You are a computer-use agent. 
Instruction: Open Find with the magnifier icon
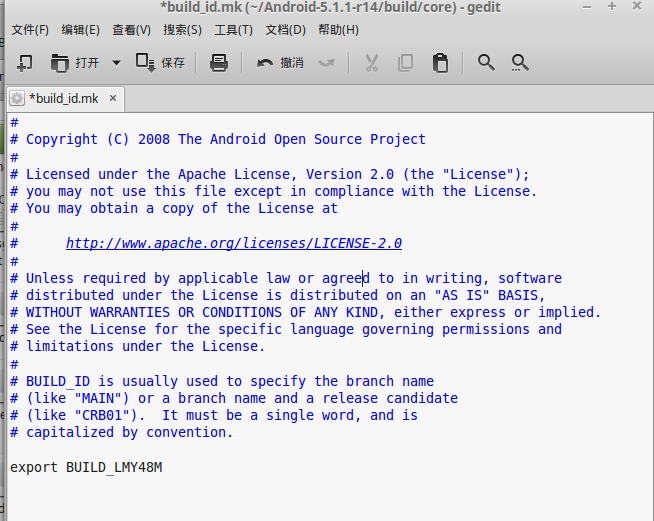pyautogui.click(x=486, y=63)
